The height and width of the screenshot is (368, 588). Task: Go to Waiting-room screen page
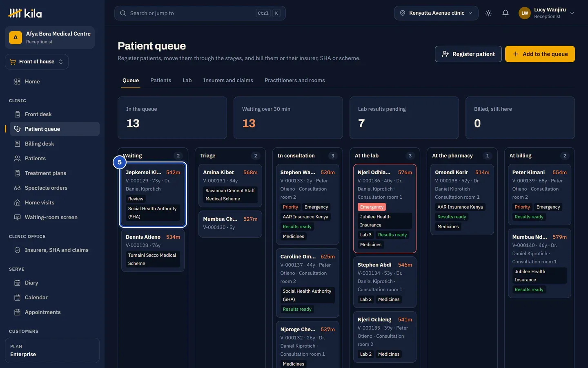click(x=55, y=217)
